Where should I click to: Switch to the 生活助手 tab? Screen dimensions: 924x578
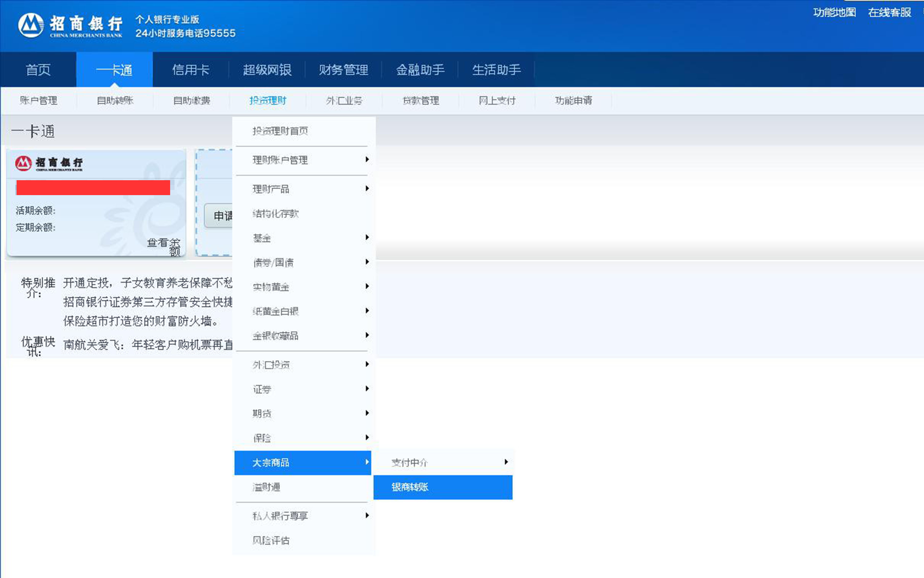pos(496,70)
